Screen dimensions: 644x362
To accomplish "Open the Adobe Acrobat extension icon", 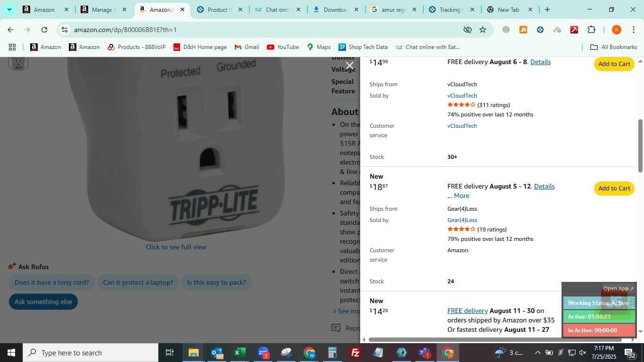I will 574,30.
